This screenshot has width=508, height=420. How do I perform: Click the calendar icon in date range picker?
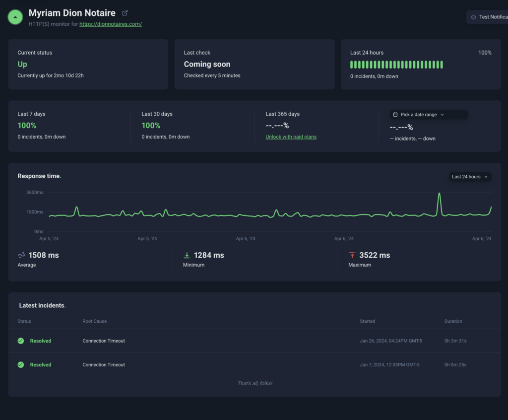coord(395,115)
